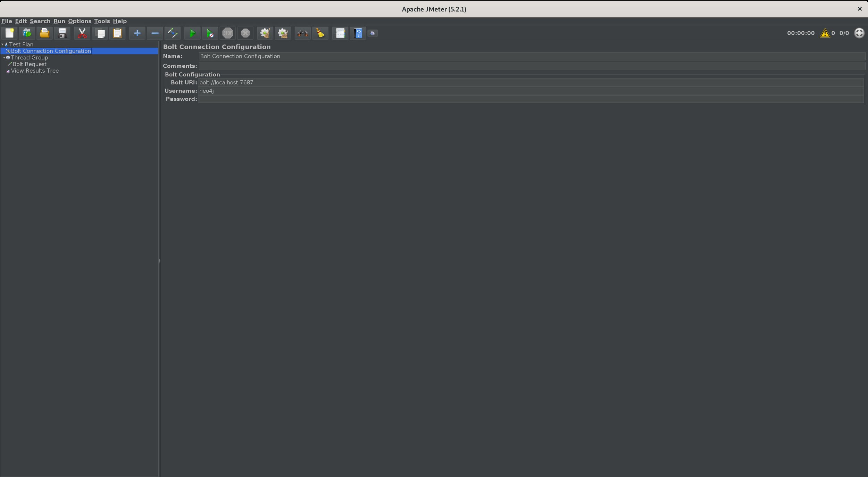Screen dimensions: 868x477
Task: Click the Bolt URI field
Action: [531, 82]
